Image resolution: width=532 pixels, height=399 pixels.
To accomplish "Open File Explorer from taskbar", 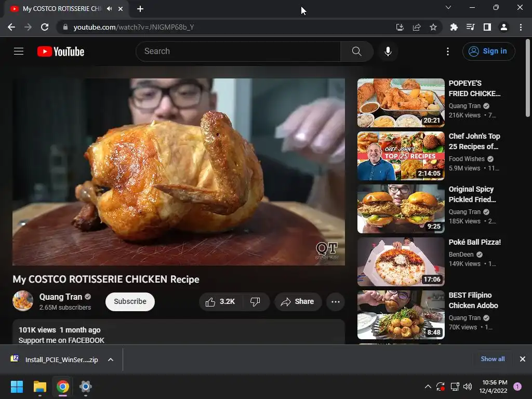I will coord(39,387).
